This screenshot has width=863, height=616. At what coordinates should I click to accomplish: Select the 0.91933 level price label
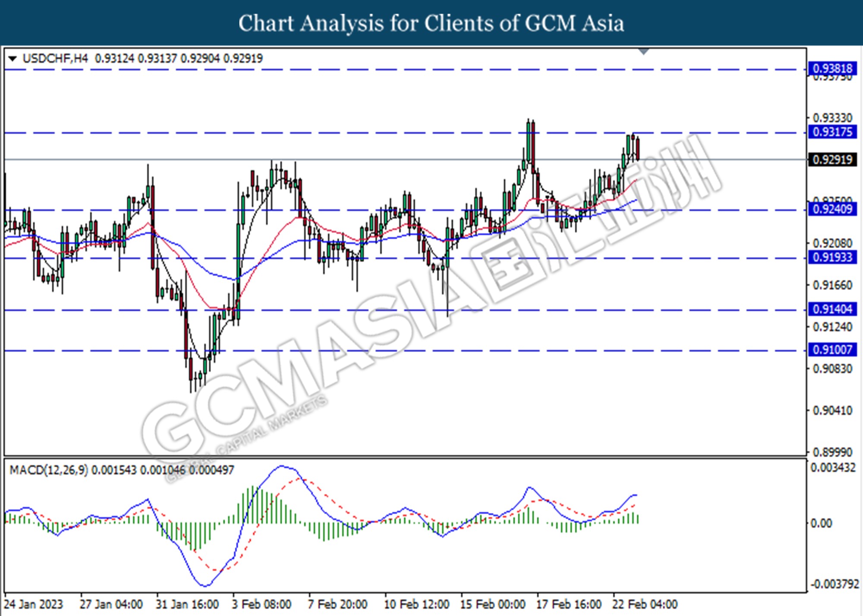click(832, 258)
